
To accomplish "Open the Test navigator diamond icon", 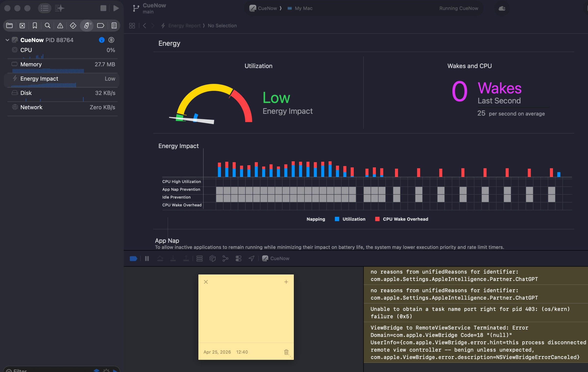I will pyautogui.click(x=73, y=25).
